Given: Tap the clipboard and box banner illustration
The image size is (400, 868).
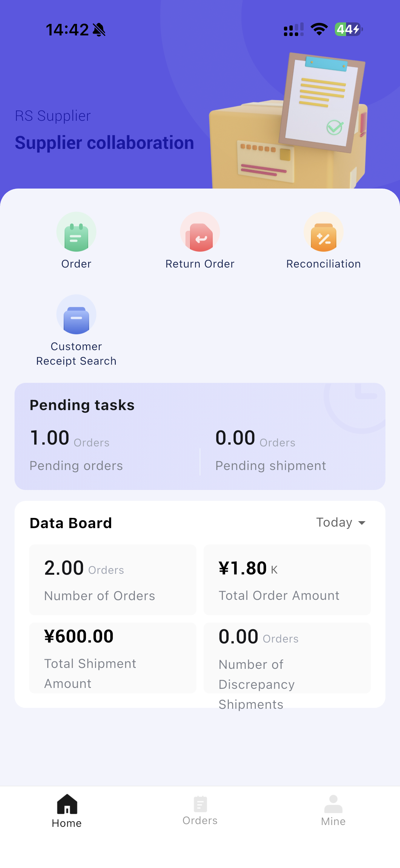Looking at the screenshot, I should [288, 121].
